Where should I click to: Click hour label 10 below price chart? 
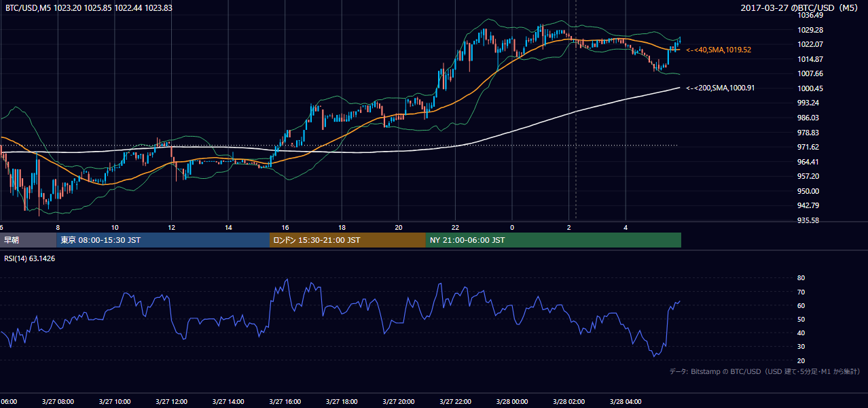(x=115, y=227)
